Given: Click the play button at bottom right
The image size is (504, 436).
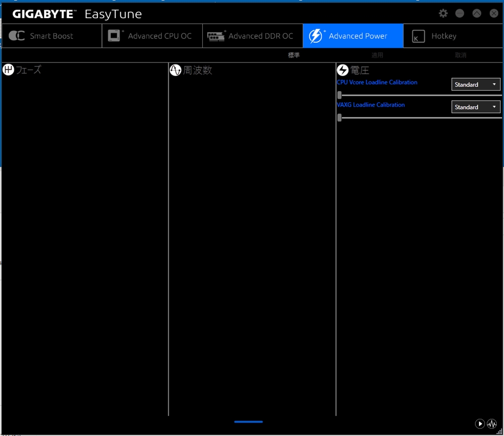Looking at the screenshot, I should tap(479, 424).
